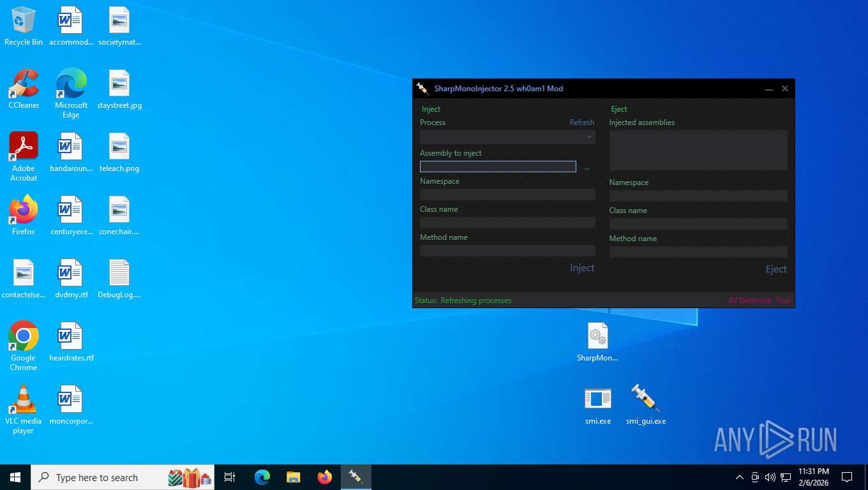
Task: Open the volume control in tray
Action: coord(770,477)
